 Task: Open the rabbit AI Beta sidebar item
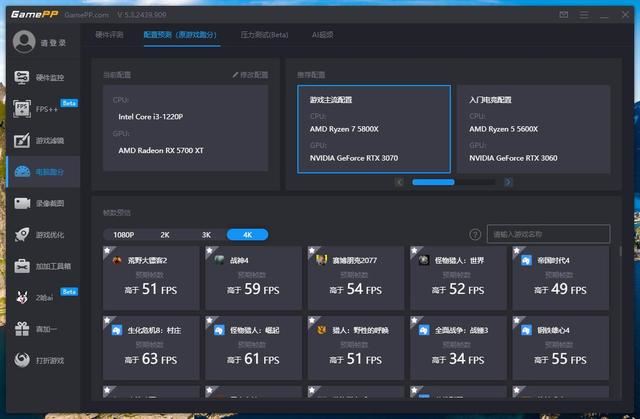pyautogui.click(x=44, y=297)
